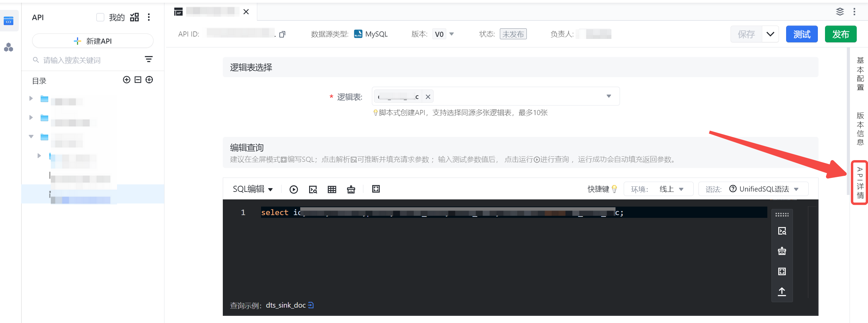Open the API详情 side tab
Viewport: 868px width, 323px height.
click(860, 183)
